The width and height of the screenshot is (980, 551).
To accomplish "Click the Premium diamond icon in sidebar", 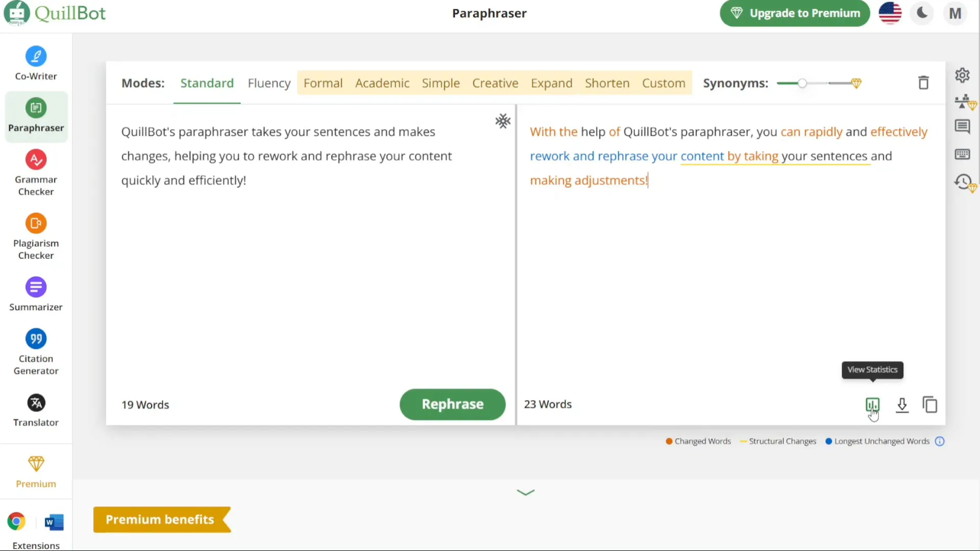I will [36, 464].
